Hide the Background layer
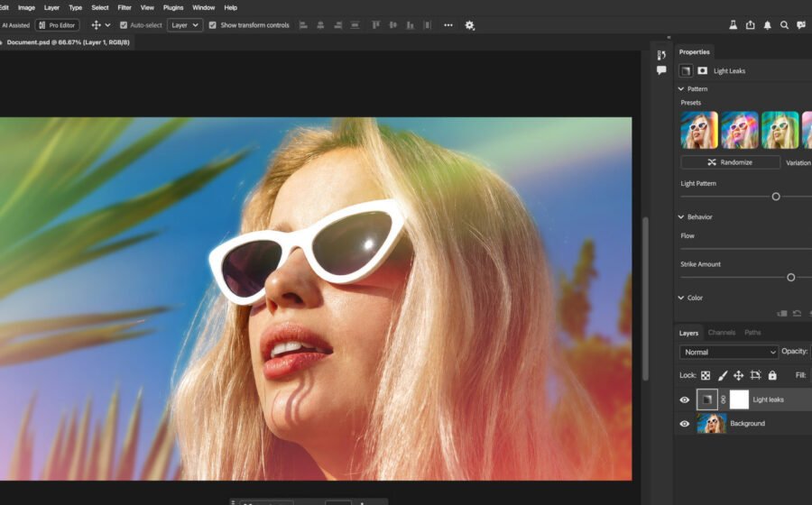This screenshot has height=505, width=812. tap(685, 423)
